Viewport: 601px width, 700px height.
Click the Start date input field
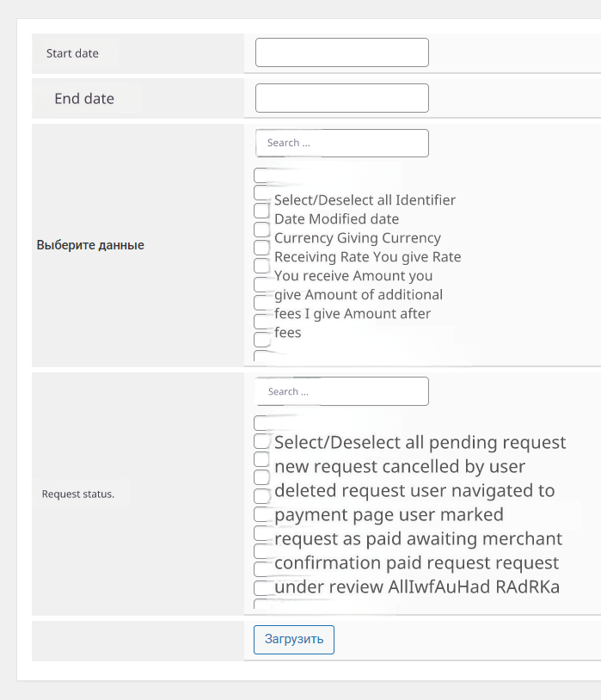(x=341, y=52)
